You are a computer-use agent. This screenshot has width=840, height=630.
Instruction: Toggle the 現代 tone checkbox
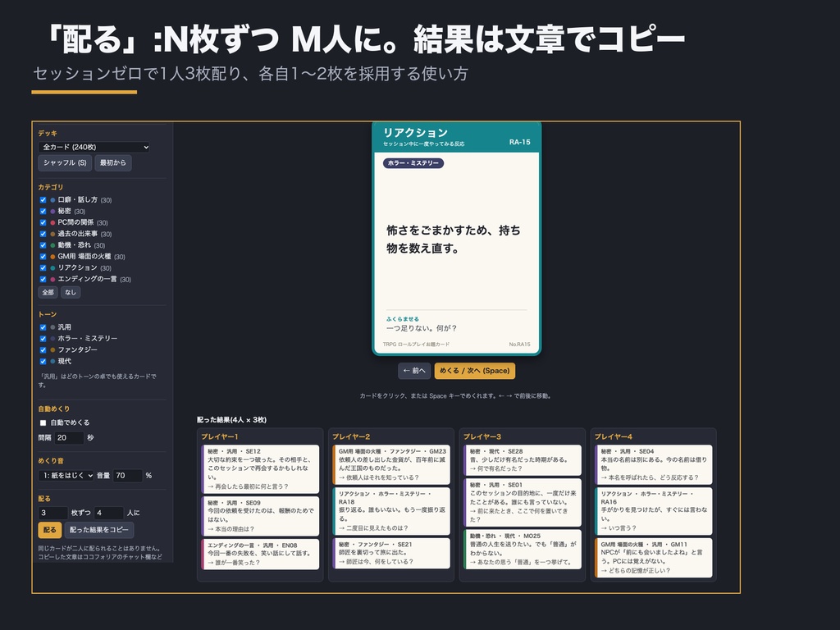pyautogui.click(x=43, y=361)
